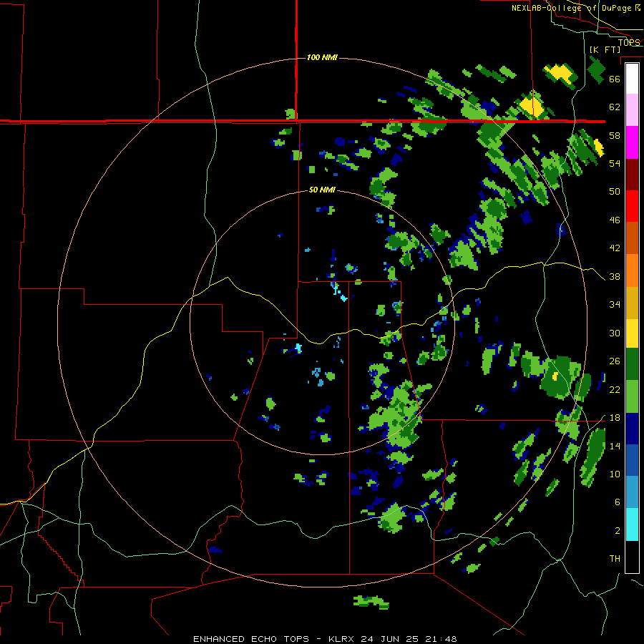The width and height of the screenshot is (644, 644).
Task: Click the orange band between the 42 and 38 labels
Action: tap(632, 270)
